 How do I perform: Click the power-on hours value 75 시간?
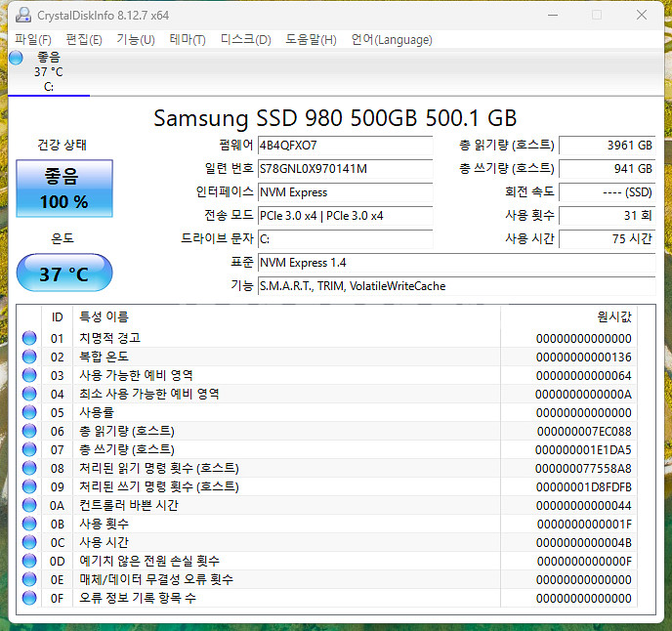coord(608,238)
